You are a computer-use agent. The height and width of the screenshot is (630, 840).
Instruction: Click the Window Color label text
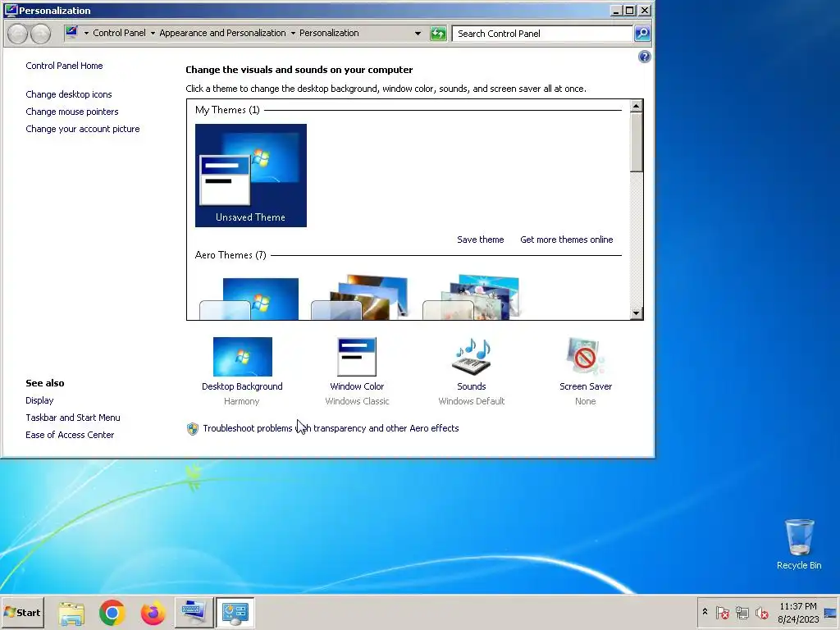pyautogui.click(x=357, y=386)
